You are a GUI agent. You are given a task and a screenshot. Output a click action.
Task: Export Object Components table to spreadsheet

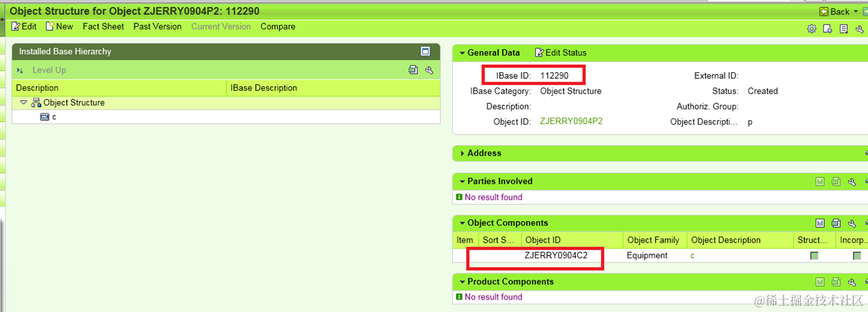(x=836, y=223)
